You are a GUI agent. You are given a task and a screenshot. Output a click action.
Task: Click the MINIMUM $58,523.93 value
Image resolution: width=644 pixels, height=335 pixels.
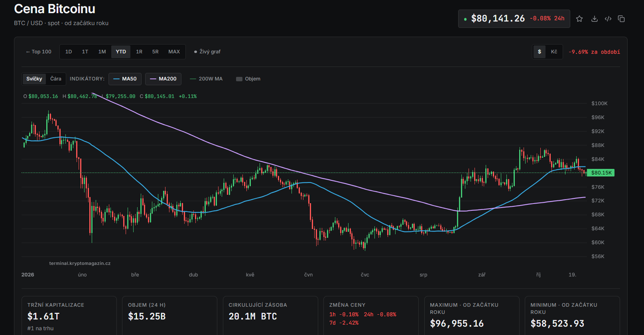click(x=557, y=323)
